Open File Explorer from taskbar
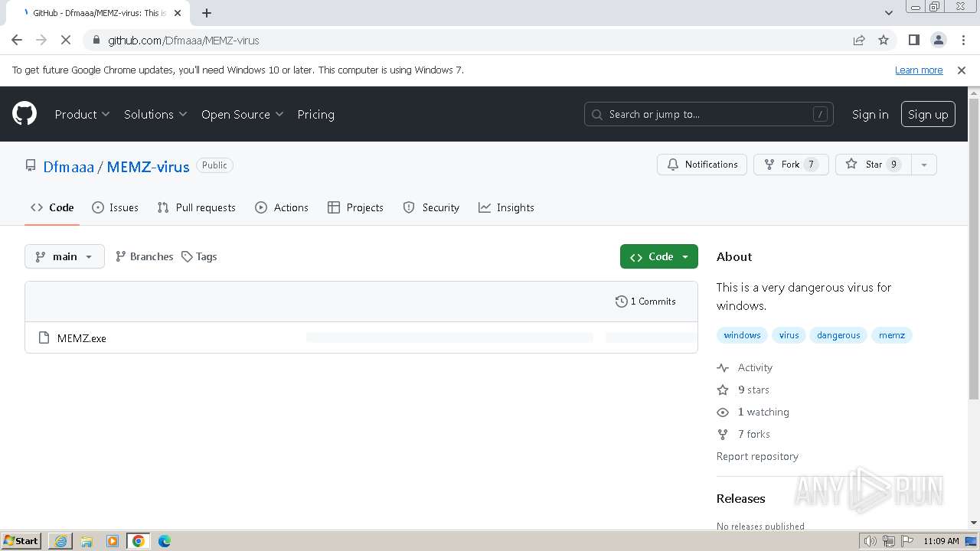 coord(87,541)
